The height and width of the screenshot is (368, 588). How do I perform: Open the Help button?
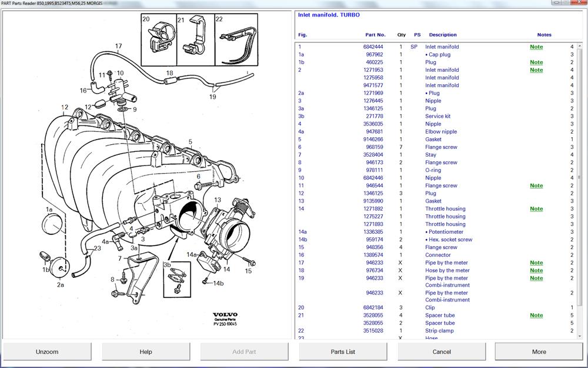pos(146,352)
